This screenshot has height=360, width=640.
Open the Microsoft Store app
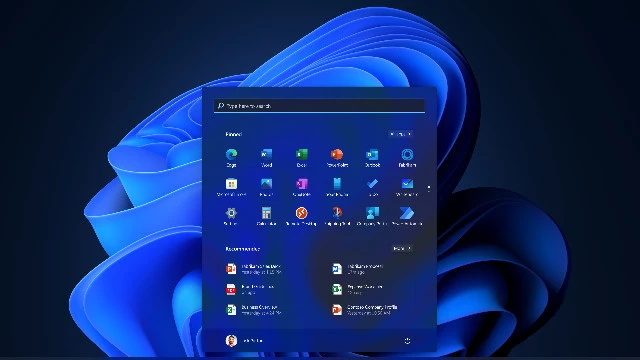[x=231, y=187]
